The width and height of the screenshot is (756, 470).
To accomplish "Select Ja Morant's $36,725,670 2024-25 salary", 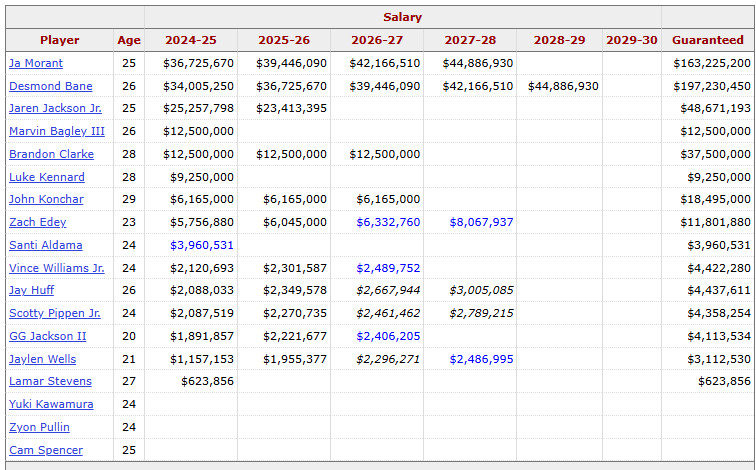I will pos(198,63).
